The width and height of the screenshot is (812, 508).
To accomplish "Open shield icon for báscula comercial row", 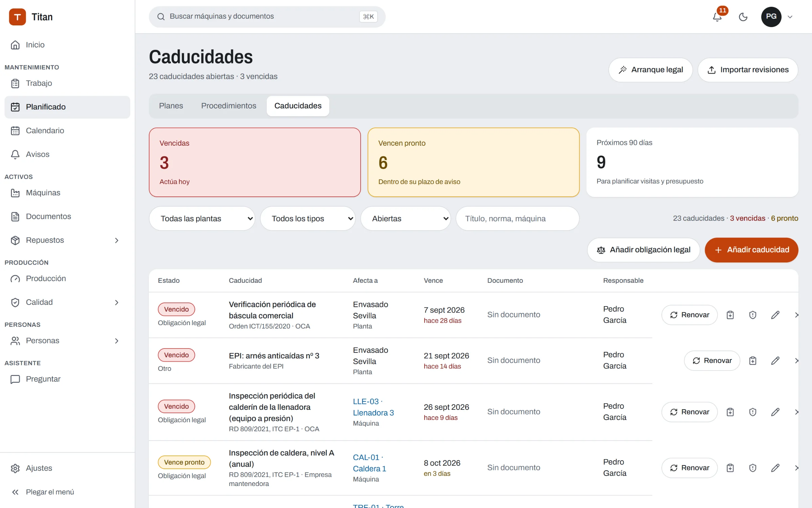I will pyautogui.click(x=752, y=315).
